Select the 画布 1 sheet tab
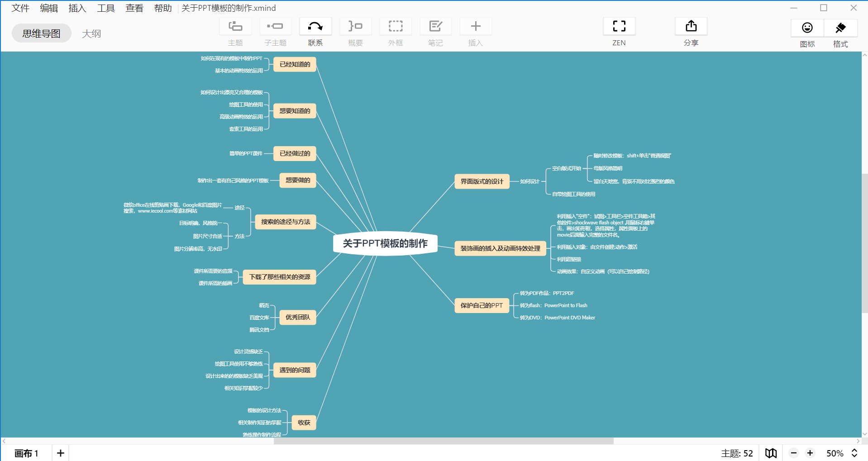The width and height of the screenshot is (868, 461). pyautogui.click(x=27, y=453)
